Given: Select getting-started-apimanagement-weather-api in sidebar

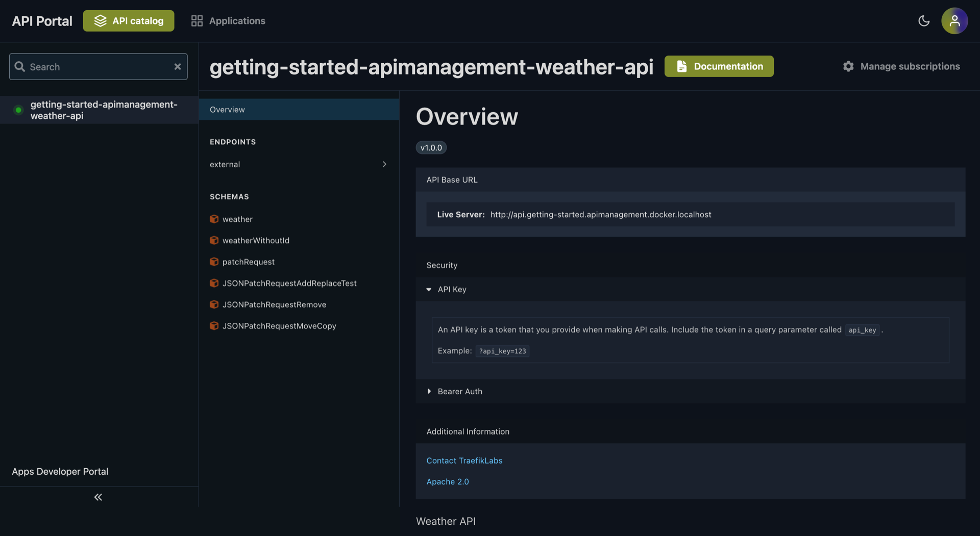Looking at the screenshot, I should (99, 110).
